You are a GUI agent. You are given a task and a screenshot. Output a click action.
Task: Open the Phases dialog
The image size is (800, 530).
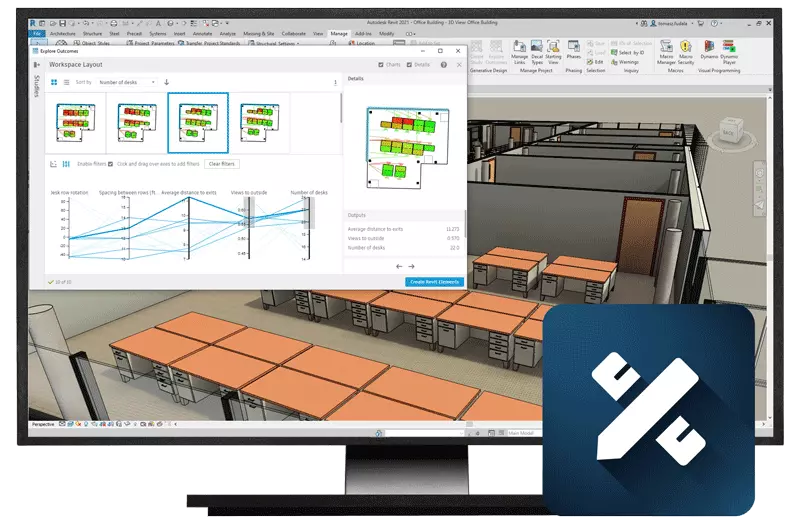pyautogui.click(x=573, y=50)
